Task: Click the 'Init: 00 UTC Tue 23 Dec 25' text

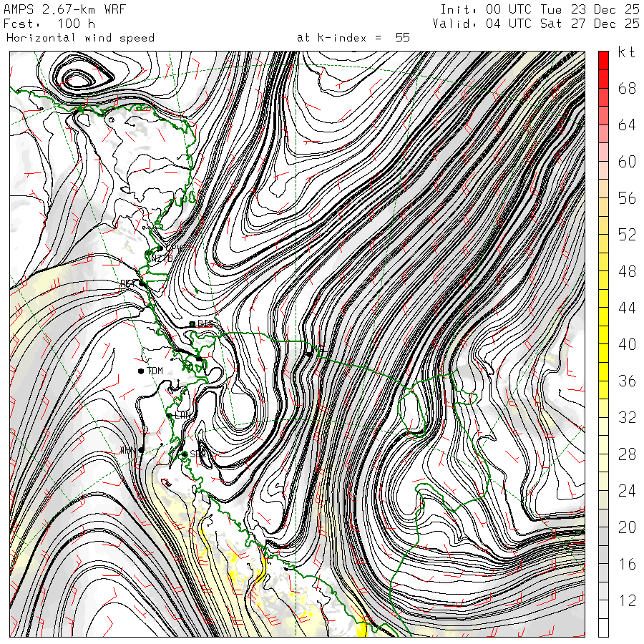Action: point(540,10)
